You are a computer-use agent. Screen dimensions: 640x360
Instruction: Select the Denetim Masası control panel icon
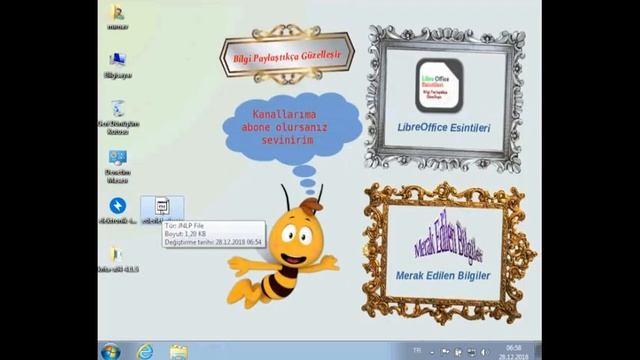tap(118, 167)
